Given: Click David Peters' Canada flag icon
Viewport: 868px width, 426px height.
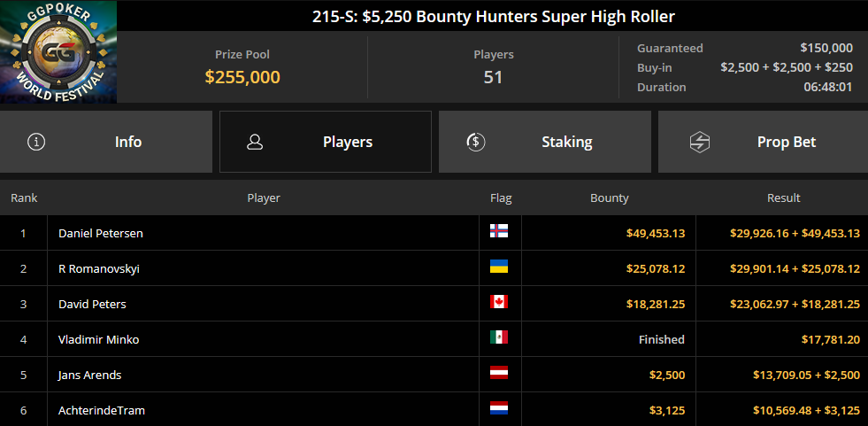Looking at the screenshot, I should (x=499, y=302).
